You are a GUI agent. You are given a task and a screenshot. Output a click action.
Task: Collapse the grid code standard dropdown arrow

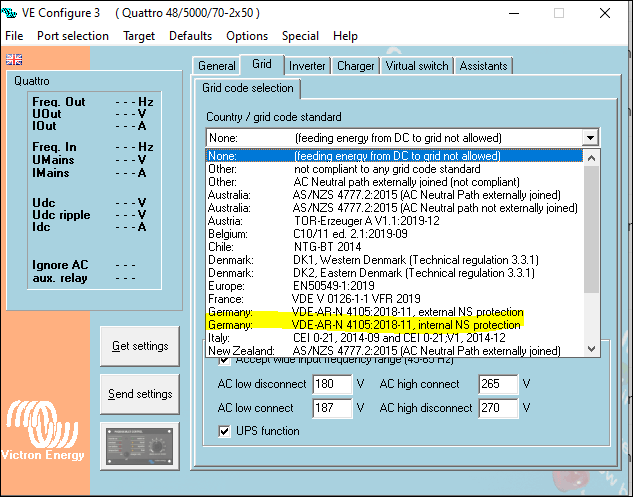tap(590, 138)
